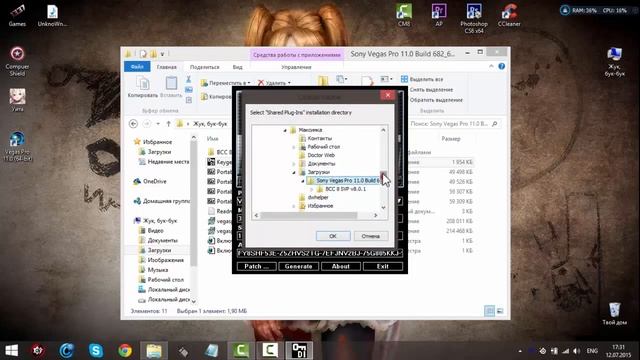
Task: Open Skype from the taskbar
Action: coord(96,351)
